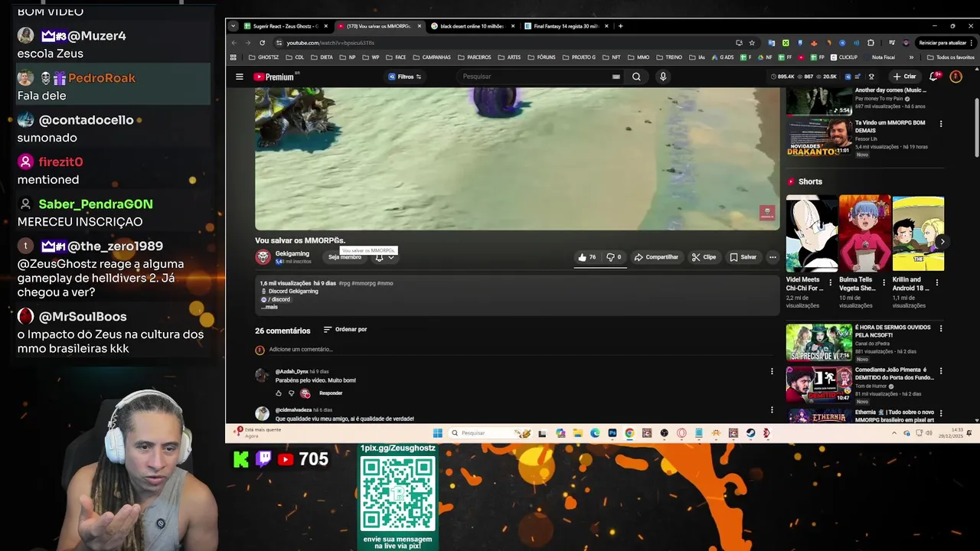This screenshot has height=551, width=980.
Task: Reload the page with the refresh icon
Action: pos(262,43)
